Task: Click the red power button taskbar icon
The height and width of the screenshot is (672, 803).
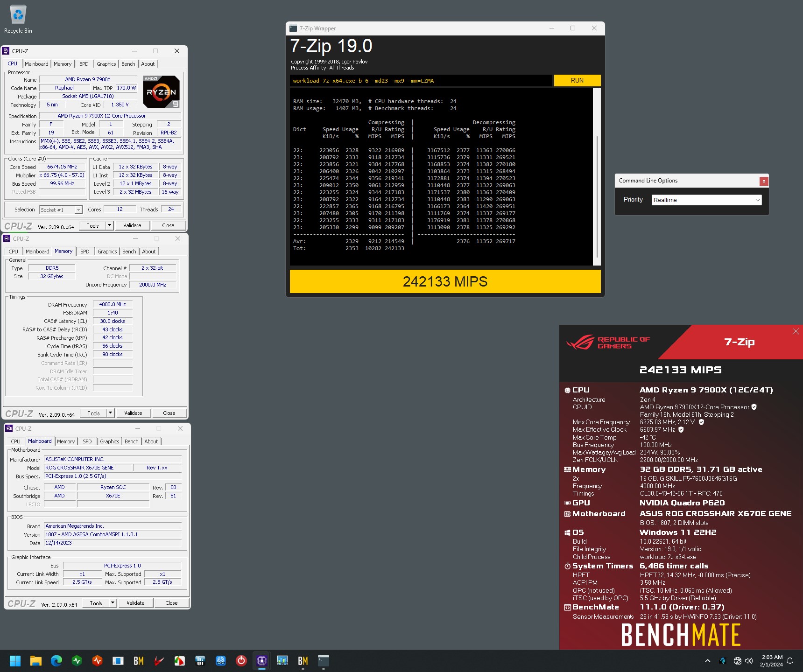Action: [x=241, y=661]
